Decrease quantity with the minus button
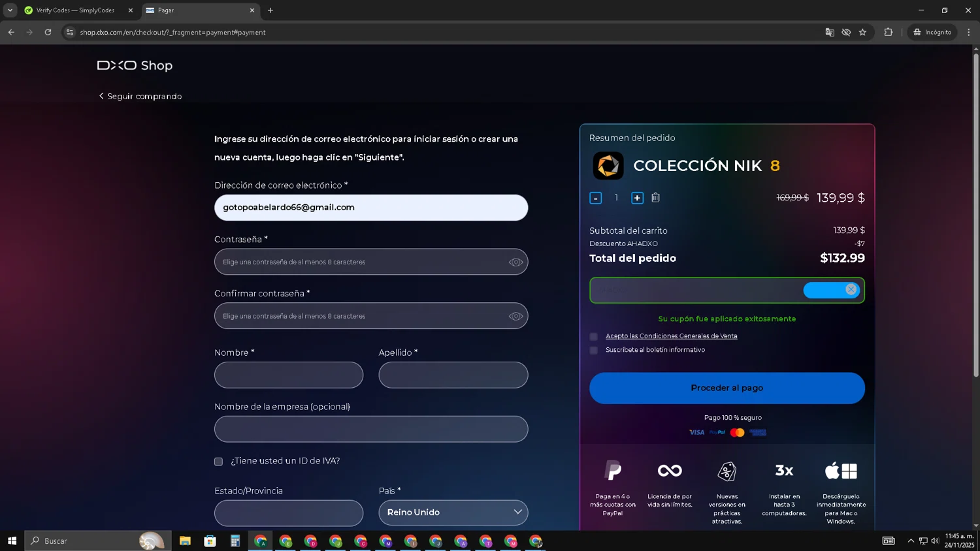The height and width of the screenshot is (551, 980). click(595, 198)
